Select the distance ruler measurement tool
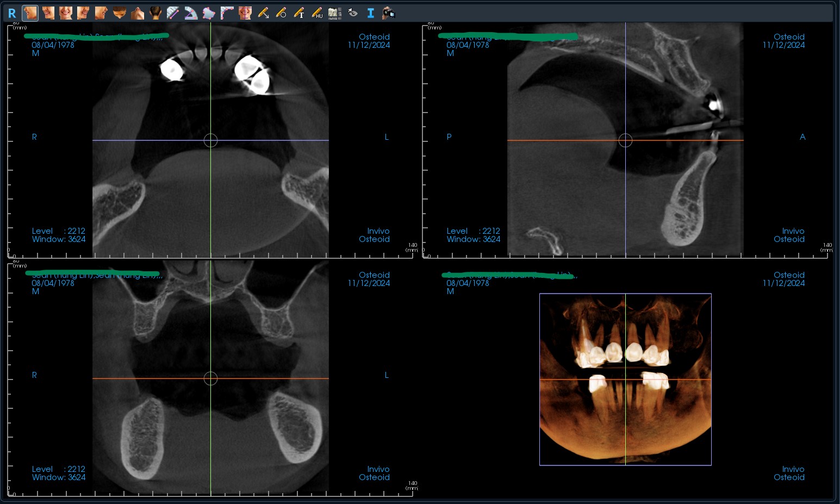The width and height of the screenshot is (840, 504). (x=173, y=13)
